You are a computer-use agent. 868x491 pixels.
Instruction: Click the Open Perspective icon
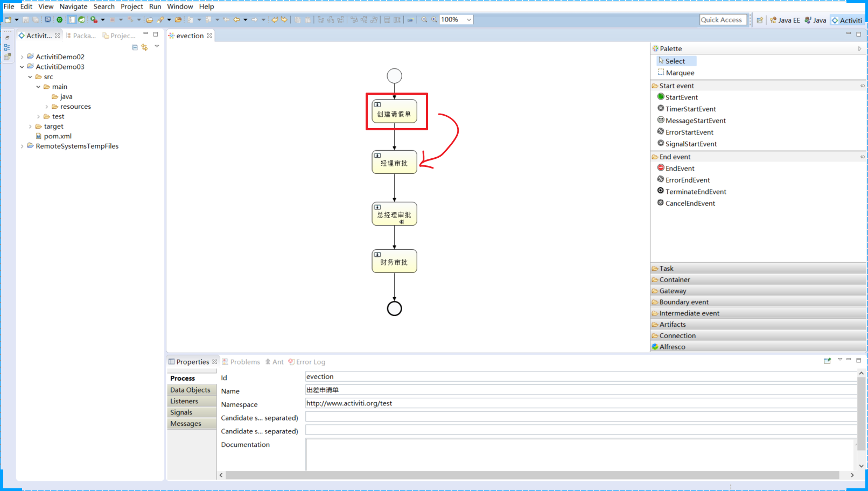click(x=759, y=20)
